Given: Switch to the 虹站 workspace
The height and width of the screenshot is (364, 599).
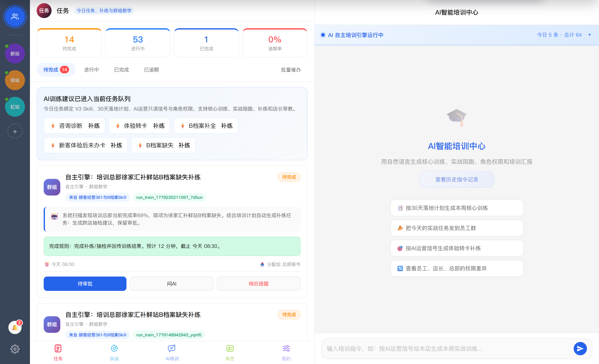Looking at the screenshot, I should point(15,107).
